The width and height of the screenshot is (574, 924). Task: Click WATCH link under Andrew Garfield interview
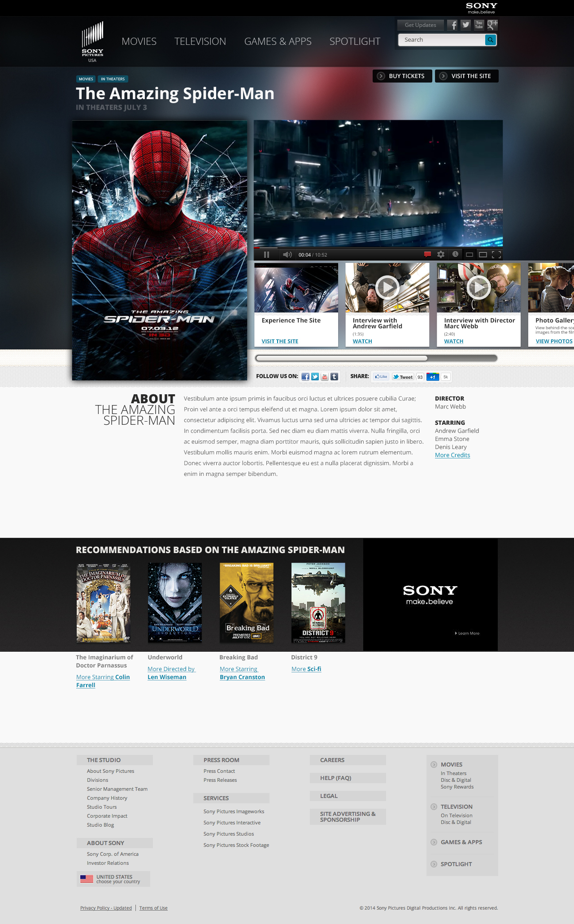point(362,341)
